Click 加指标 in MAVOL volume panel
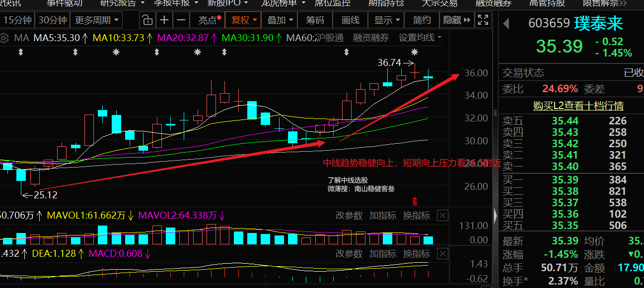 click(x=383, y=215)
